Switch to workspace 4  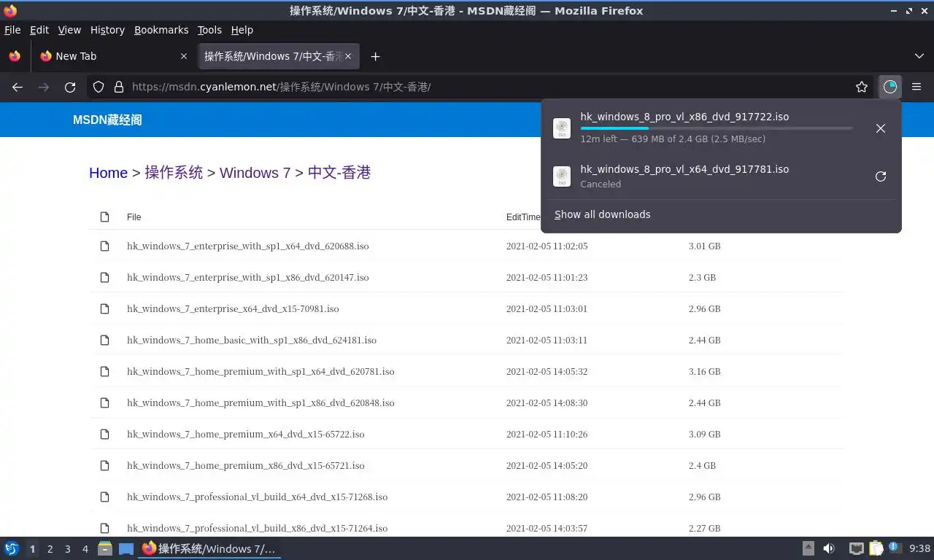tap(85, 549)
